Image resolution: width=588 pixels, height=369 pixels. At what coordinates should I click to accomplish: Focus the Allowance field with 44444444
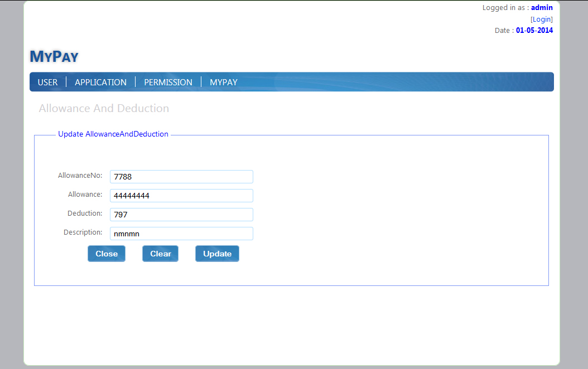(x=181, y=196)
